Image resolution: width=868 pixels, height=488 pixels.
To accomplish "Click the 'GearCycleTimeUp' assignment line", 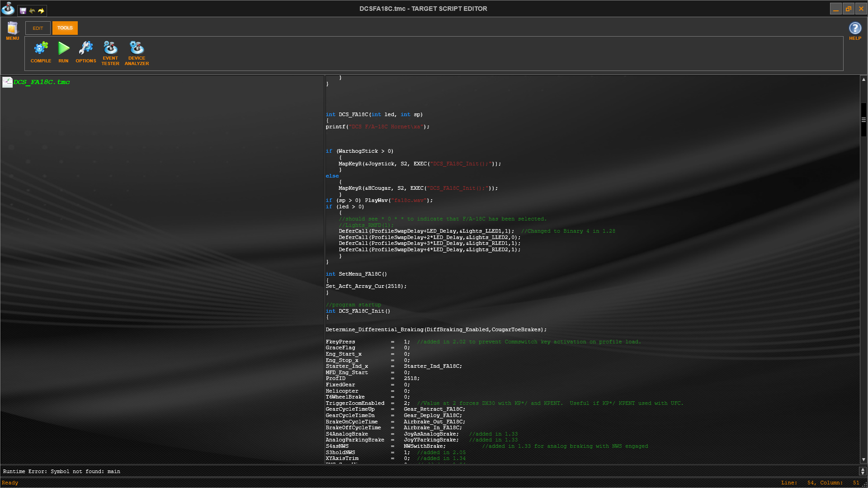I will click(395, 409).
